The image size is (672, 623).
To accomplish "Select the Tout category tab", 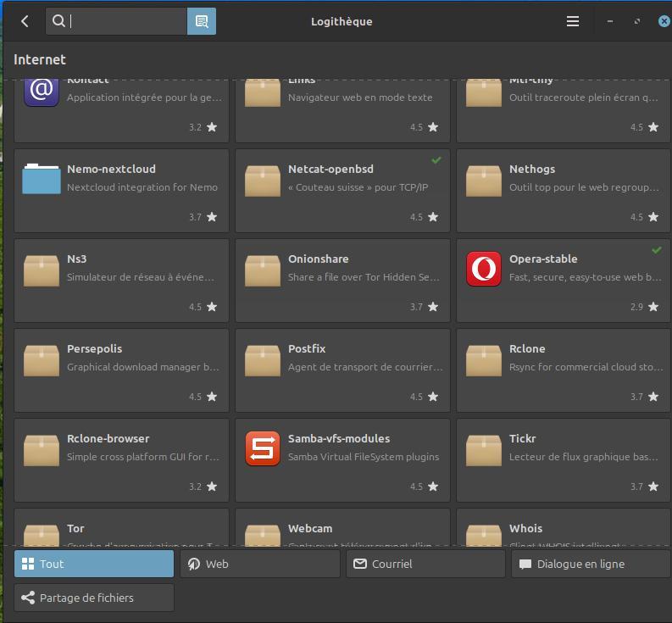I will pyautogui.click(x=94, y=564).
